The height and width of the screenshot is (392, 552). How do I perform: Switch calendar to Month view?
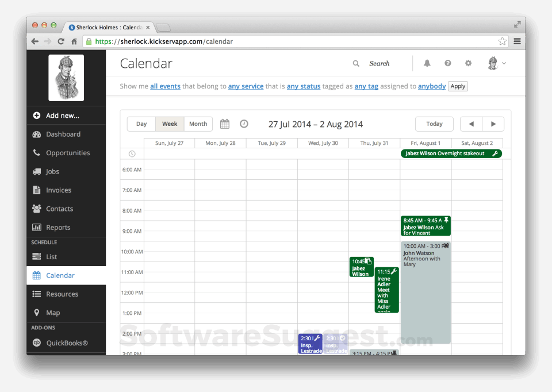pos(198,124)
